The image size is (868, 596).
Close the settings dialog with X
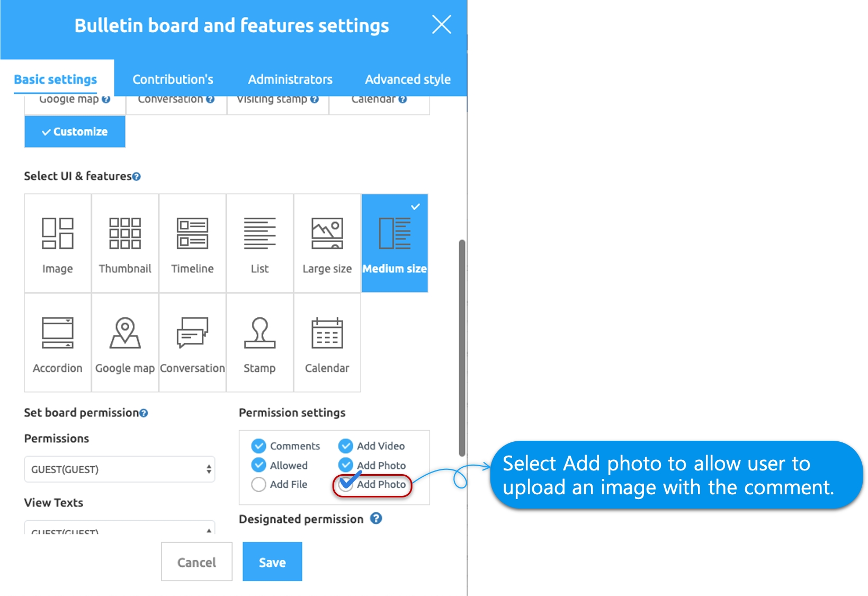pos(441,24)
